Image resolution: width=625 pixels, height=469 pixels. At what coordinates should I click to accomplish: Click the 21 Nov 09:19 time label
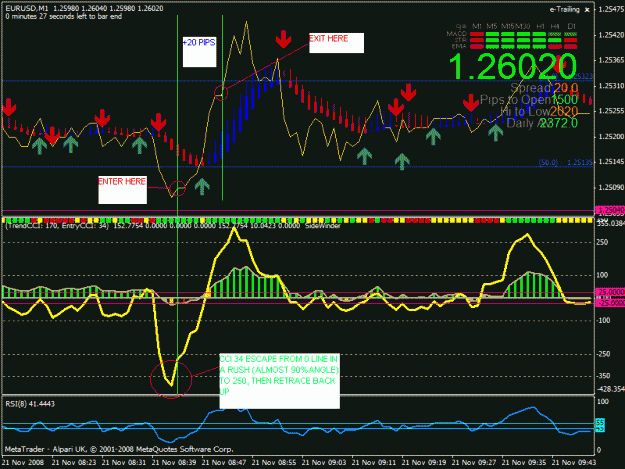(x=424, y=463)
